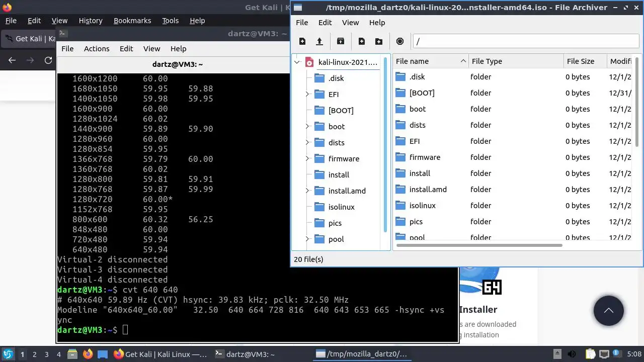Click the scroll-to-top round arrow button
Image resolution: width=644 pixels, height=362 pixels.
(x=608, y=311)
